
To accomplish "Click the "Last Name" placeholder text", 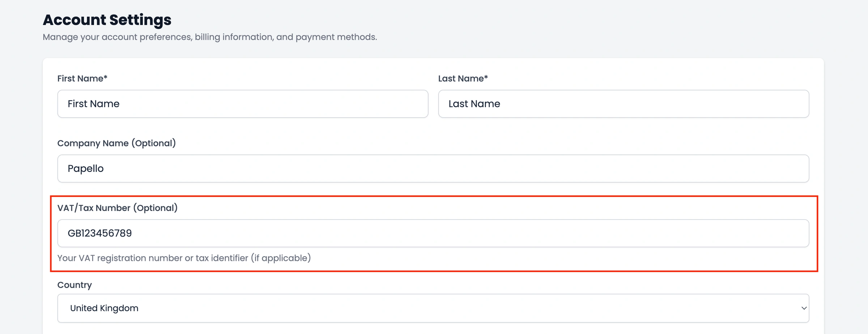I will point(474,104).
